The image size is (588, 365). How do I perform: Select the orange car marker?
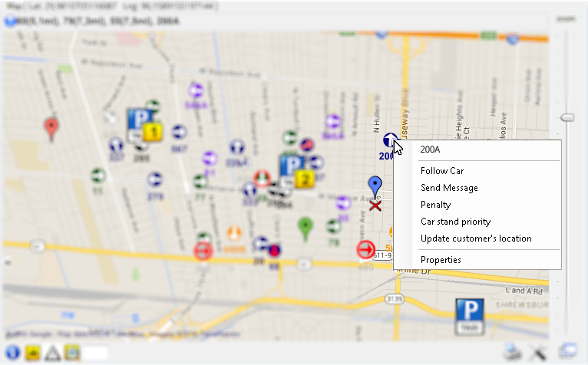234,233
